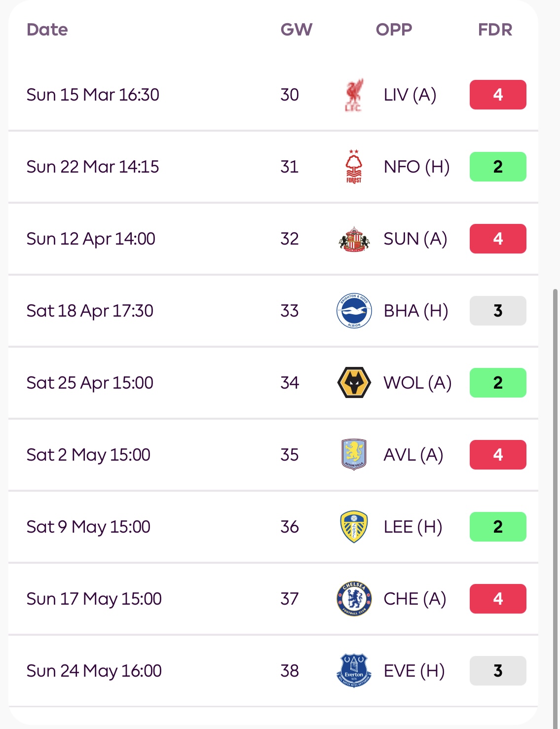
Task: Tap grey FDR 3 badge for Brighton fixture
Action: 498,311
